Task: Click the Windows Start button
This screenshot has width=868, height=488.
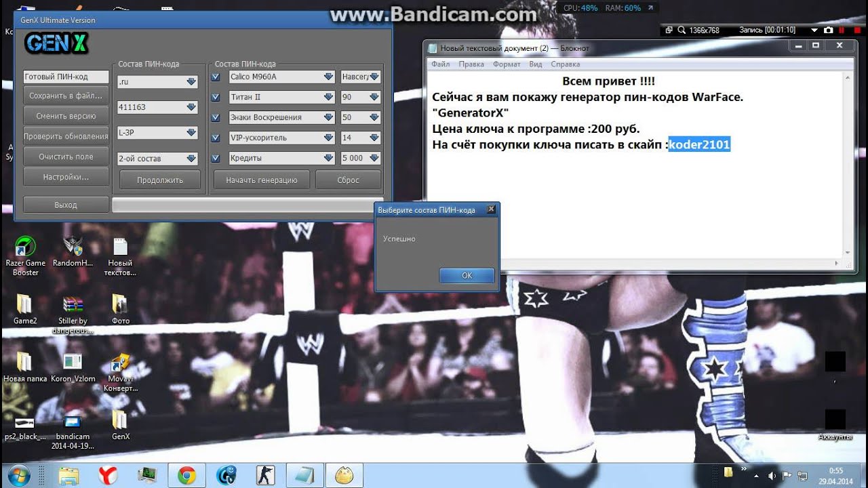Action: [18, 475]
